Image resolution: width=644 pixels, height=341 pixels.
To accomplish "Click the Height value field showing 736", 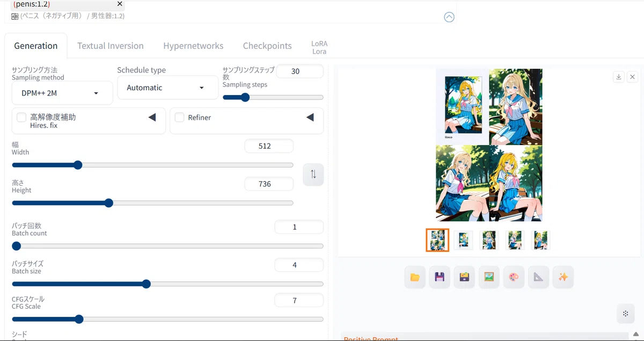I will click(x=269, y=184).
